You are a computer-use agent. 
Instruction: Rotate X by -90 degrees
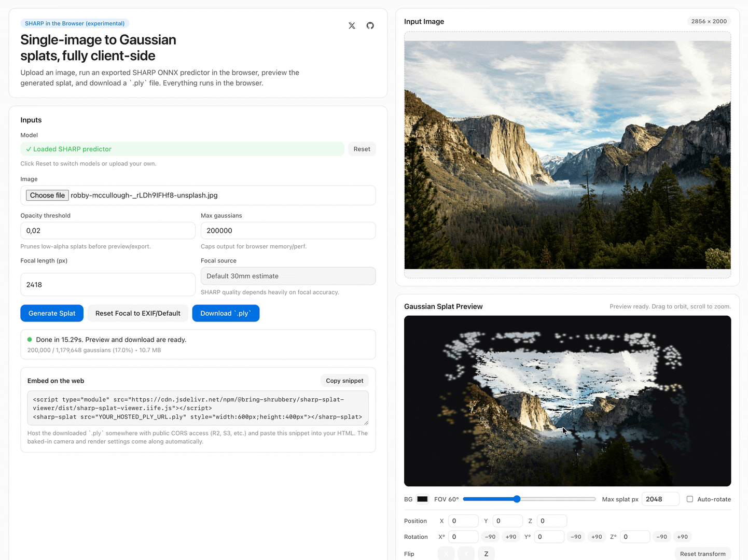(x=490, y=537)
